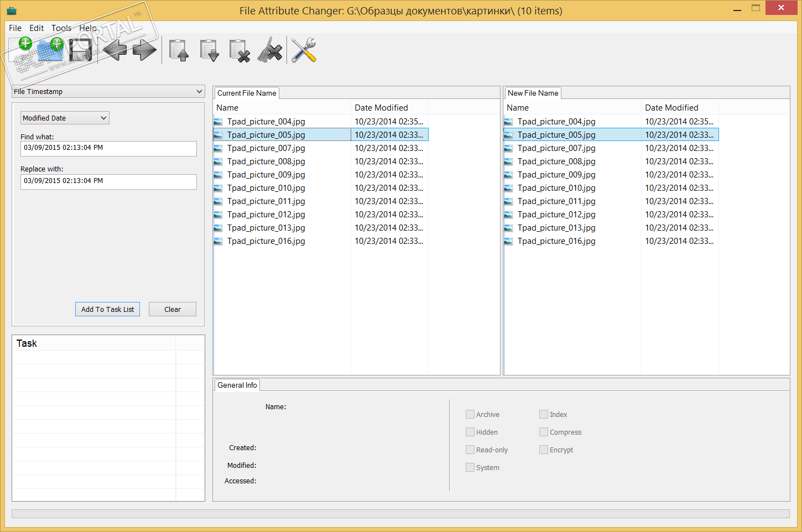This screenshot has width=802, height=532.
Task: Select Tpad_picture_016.jpg in New File Name list
Action: click(x=611, y=241)
